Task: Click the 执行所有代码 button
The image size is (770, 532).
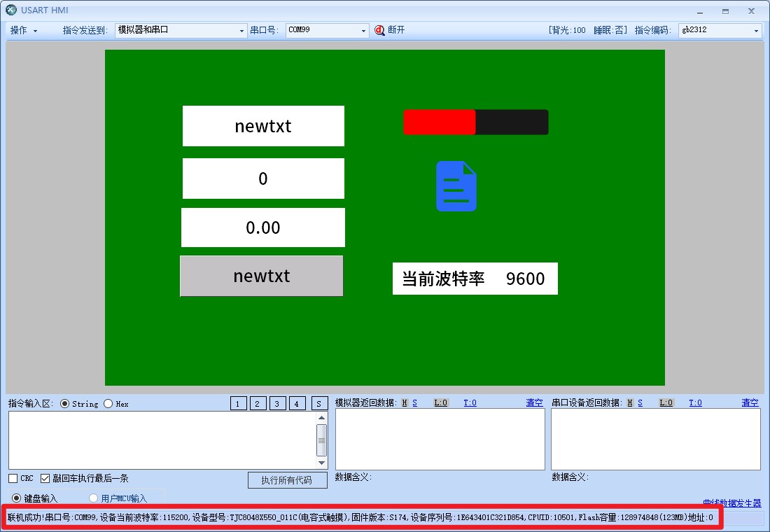Action: coord(288,480)
